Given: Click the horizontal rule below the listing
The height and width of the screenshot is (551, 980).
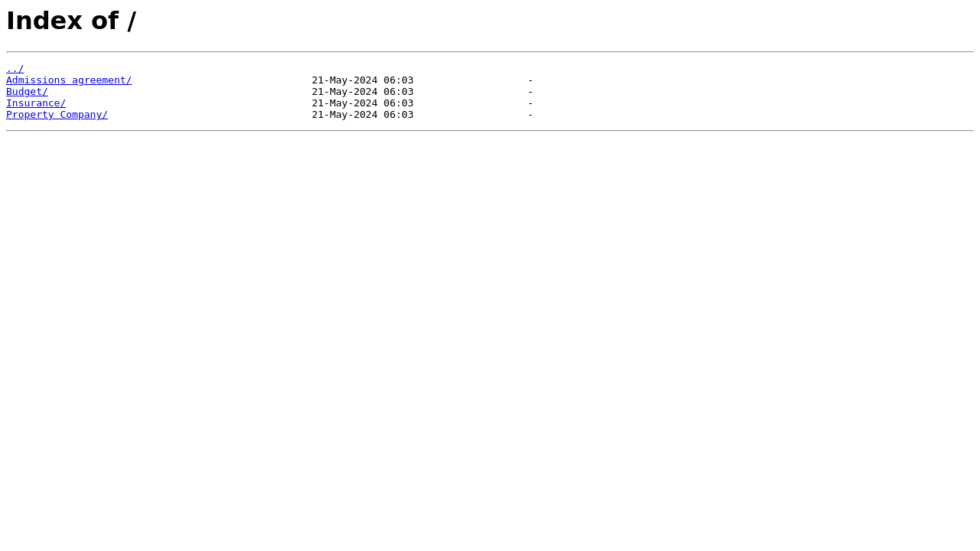Looking at the screenshot, I should 490,131.
